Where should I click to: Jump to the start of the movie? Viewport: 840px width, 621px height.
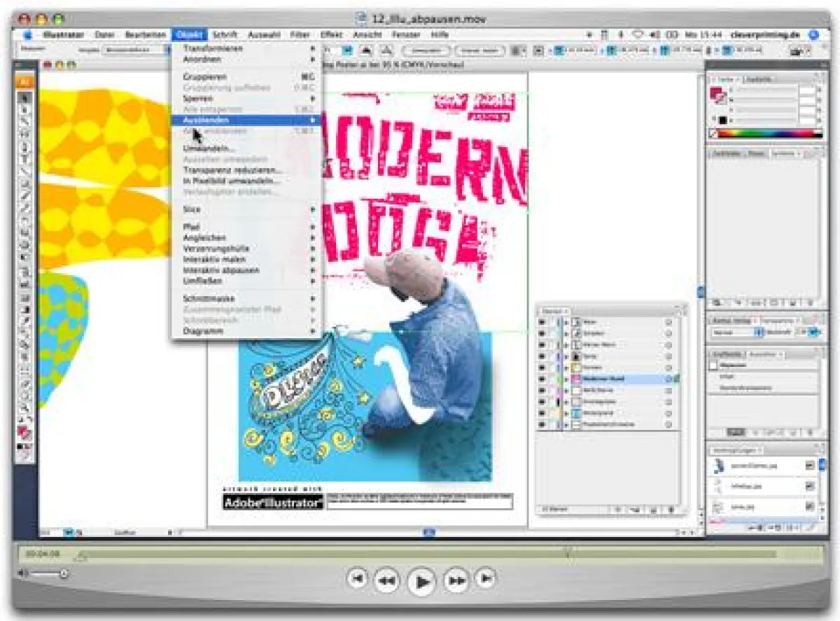coord(358,578)
